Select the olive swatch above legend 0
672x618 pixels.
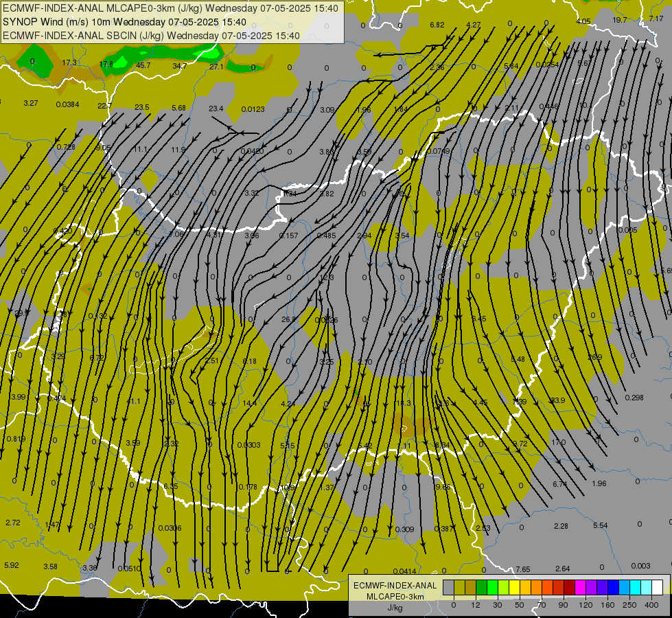459,587
